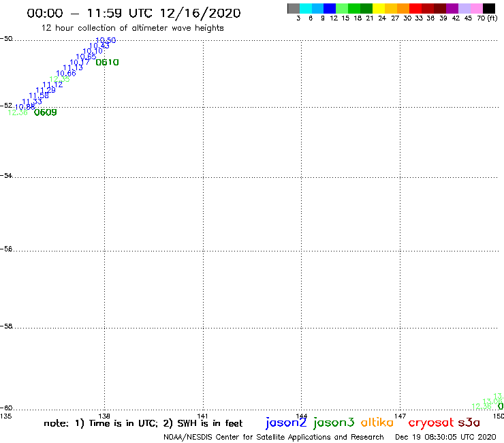Click the 147 longitude label
The height and width of the screenshot is (443, 504).
[x=400, y=416]
